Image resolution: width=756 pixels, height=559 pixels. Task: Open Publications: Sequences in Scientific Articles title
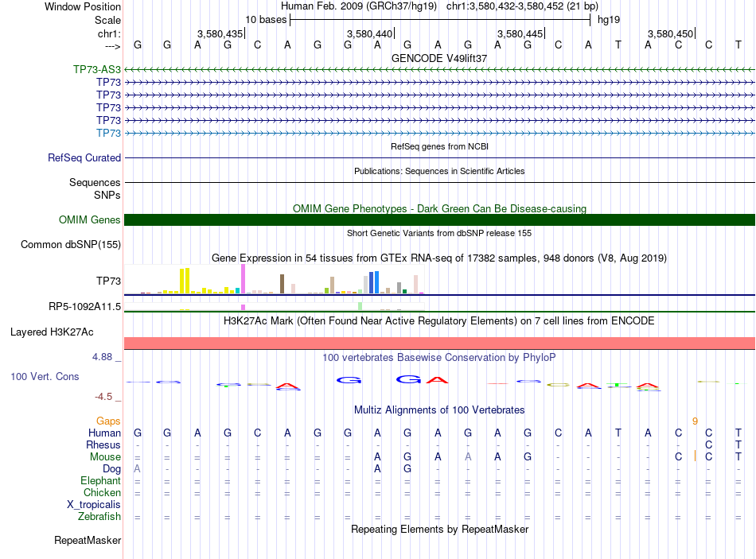439,171
